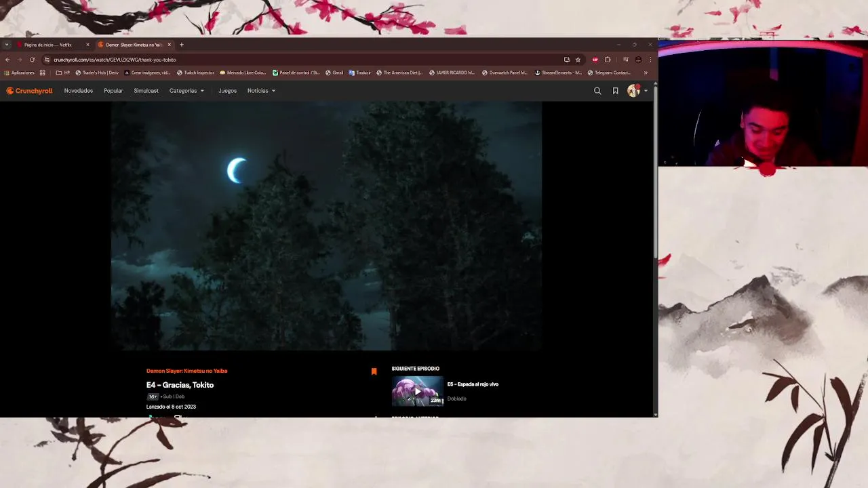Click the video player showing the moon
This screenshot has width=868, height=488.
[x=326, y=226]
